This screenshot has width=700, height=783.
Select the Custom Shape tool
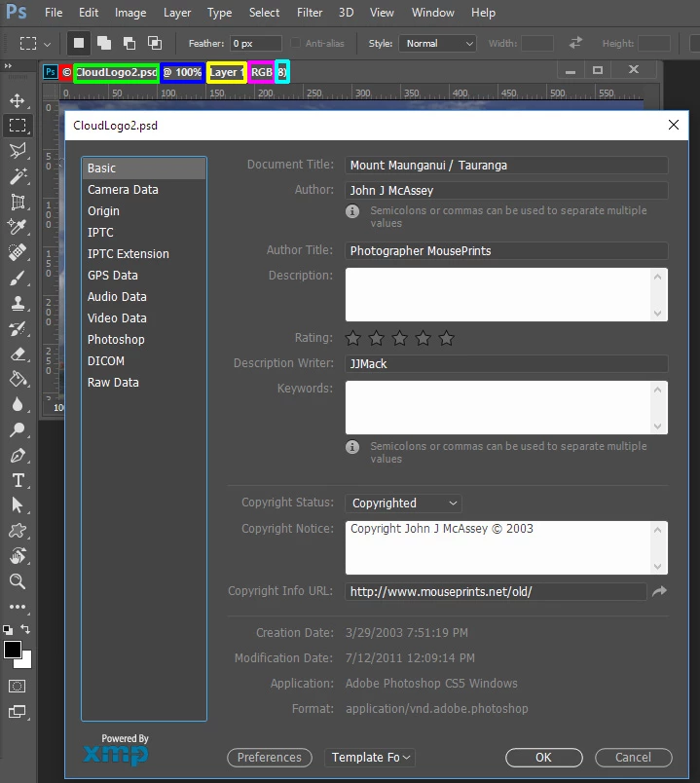point(18,531)
